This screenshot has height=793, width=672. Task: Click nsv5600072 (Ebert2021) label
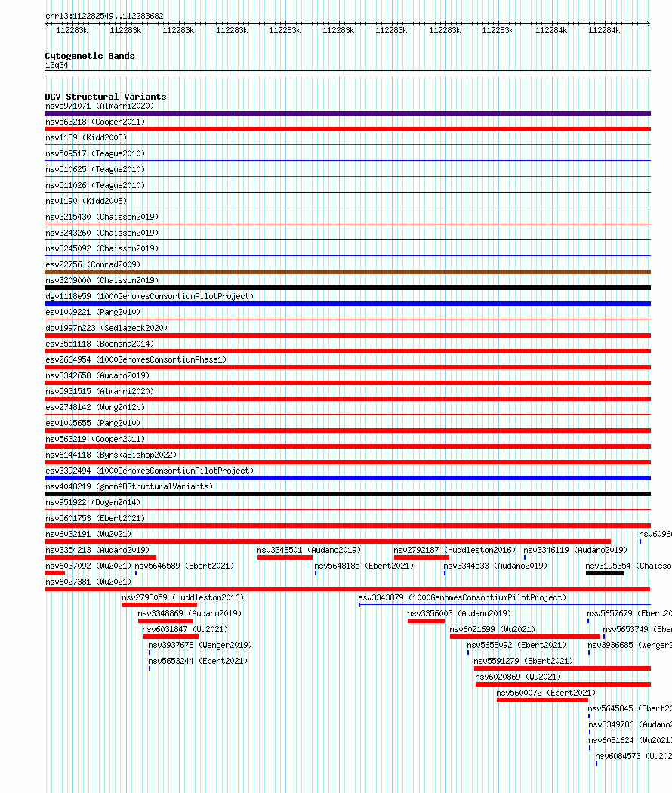[546, 693]
